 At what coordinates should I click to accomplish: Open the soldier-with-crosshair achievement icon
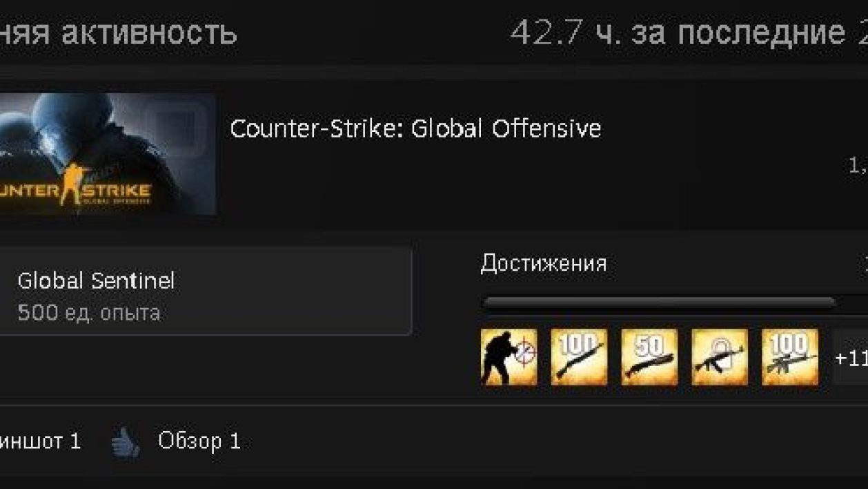point(509,357)
